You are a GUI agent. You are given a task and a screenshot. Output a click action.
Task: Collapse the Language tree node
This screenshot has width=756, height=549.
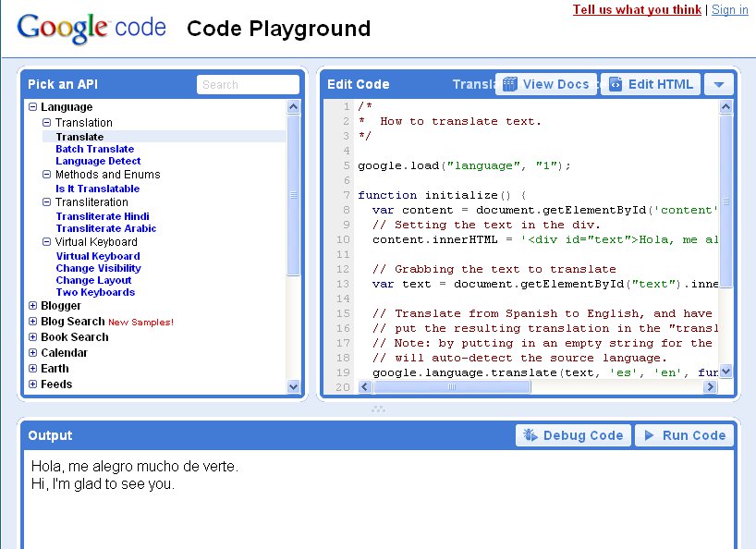point(32,106)
